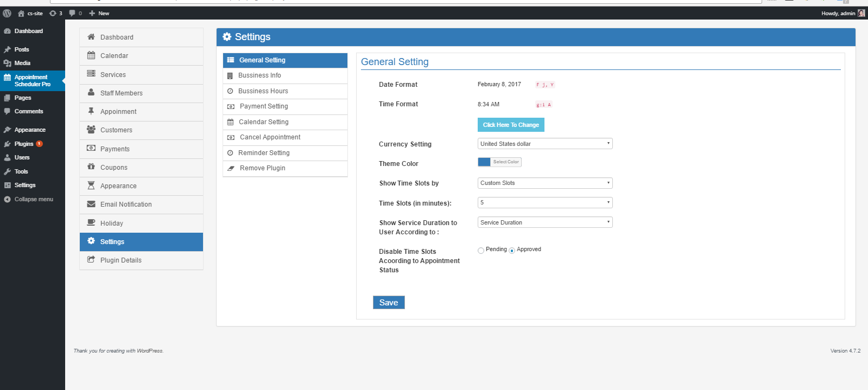Click the WordPress logo icon in admin bar
The image size is (868, 390).
(x=7, y=13)
